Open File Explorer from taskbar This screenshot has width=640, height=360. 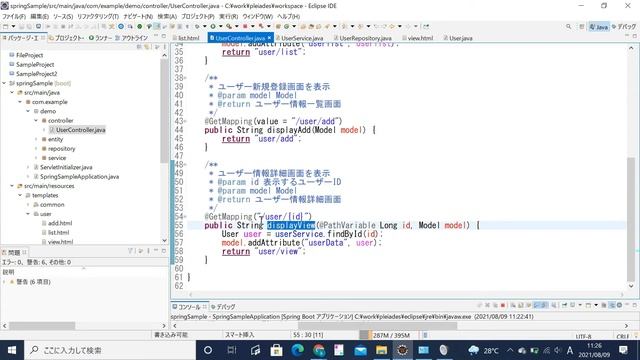[x=381, y=350]
